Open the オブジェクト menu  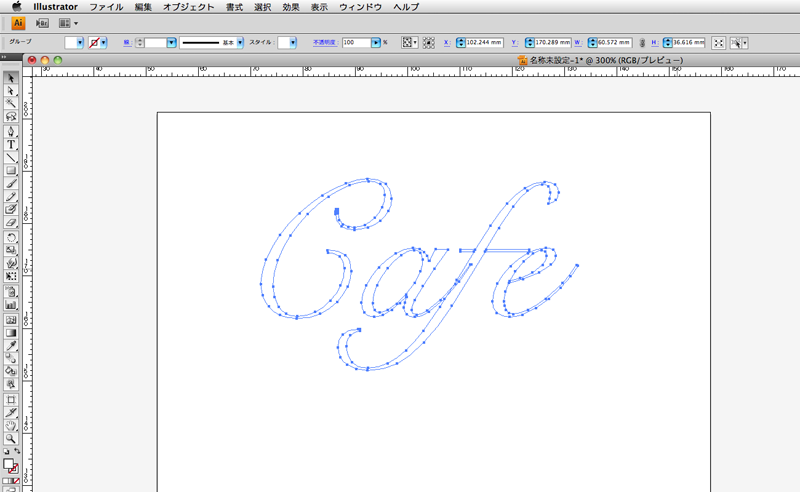[x=188, y=7]
